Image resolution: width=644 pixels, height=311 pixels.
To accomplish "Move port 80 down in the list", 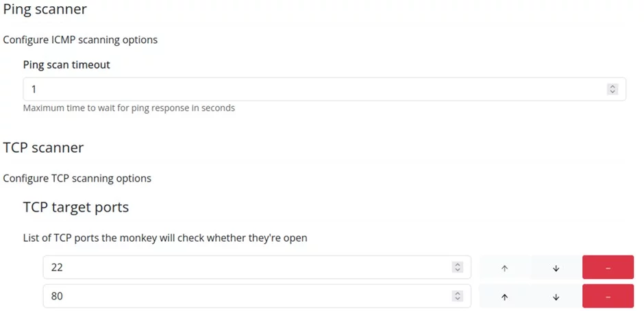I will click(556, 297).
